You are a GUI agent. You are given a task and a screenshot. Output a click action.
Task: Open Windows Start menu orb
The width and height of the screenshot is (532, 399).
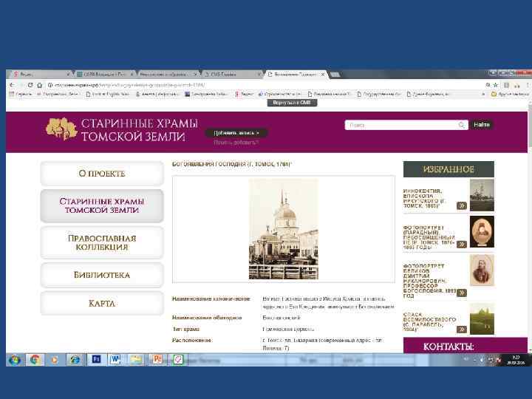tap(14, 360)
